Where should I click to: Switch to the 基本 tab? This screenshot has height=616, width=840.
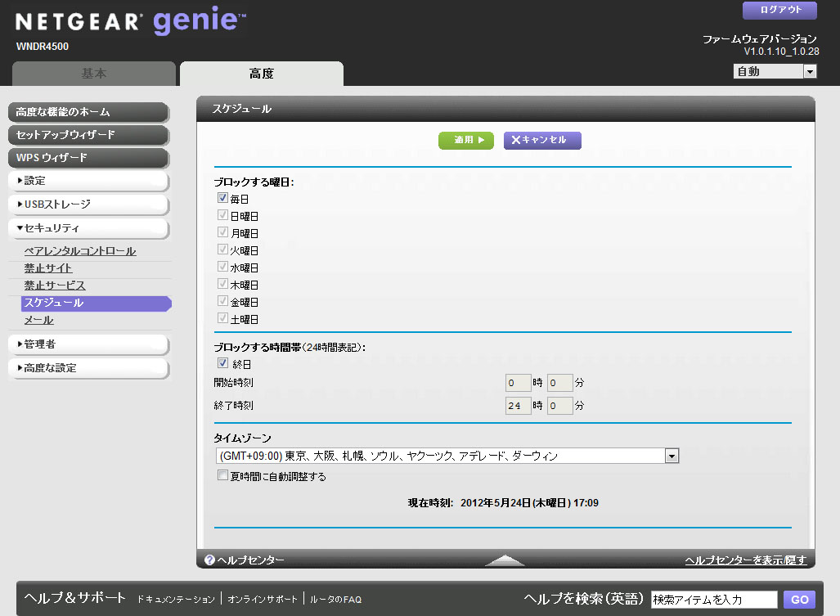coord(94,74)
